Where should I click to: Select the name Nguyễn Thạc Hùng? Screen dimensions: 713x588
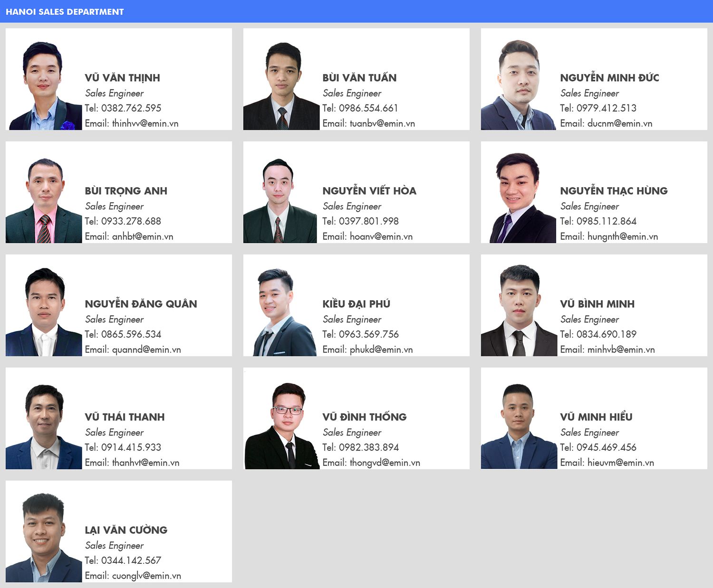[x=614, y=191]
